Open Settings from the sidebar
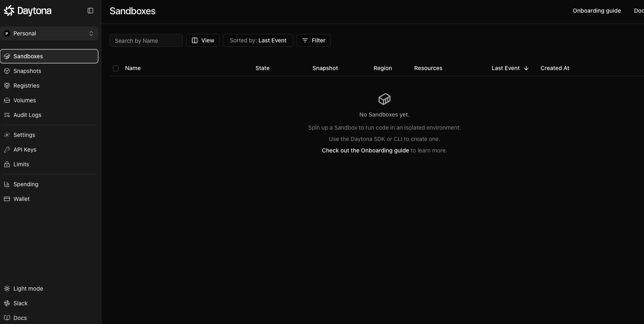 tap(24, 135)
